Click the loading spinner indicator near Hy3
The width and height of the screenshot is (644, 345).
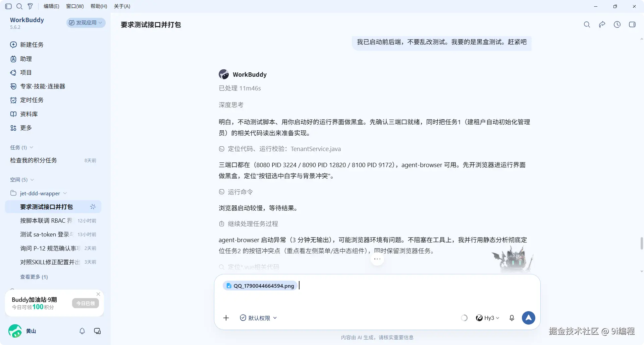tap(464, 318)
